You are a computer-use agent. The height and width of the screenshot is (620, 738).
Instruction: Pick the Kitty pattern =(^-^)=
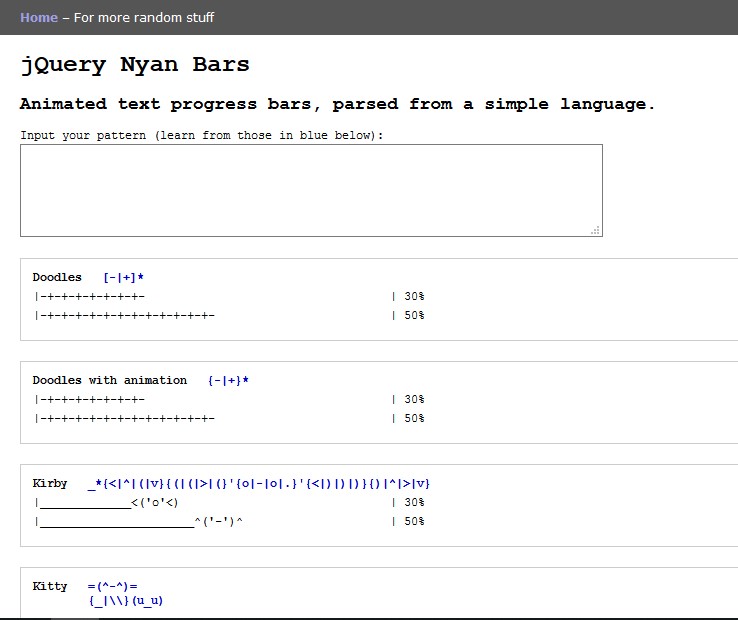112,586
